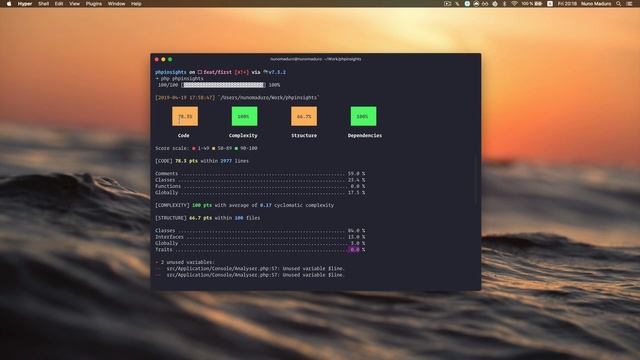Open the Apple menu
Screen dimensions: 640x360
tap(9, 4)
